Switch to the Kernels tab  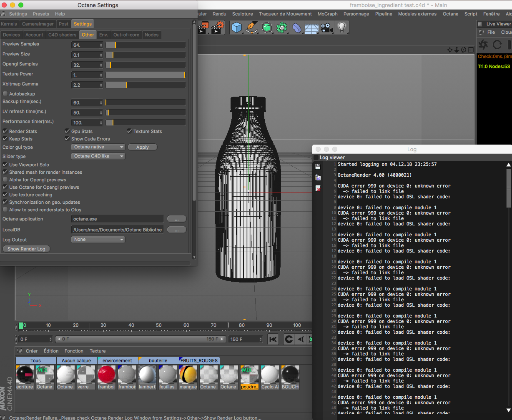coord(9,24)
